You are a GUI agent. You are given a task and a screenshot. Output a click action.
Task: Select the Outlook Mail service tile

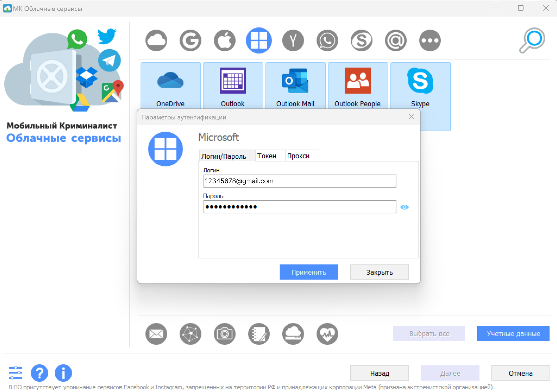pos(295,86)
